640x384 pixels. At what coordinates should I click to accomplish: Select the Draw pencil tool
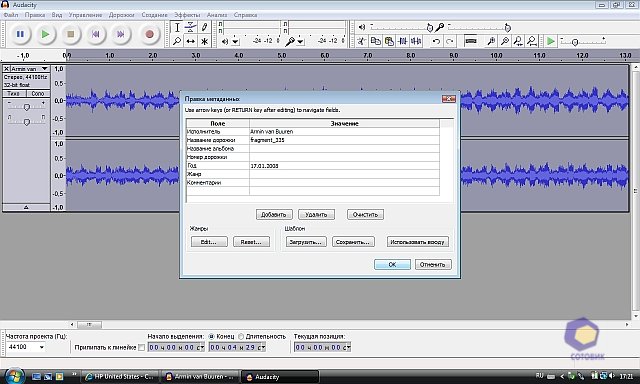pos(204,27)
